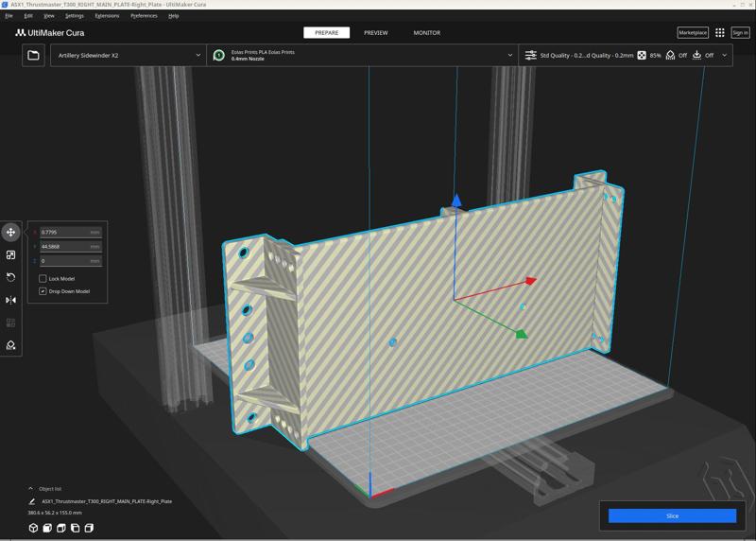Select the Mirror tool
The image size is (756, 541).
pyautogui.click(x=10, y=300)
